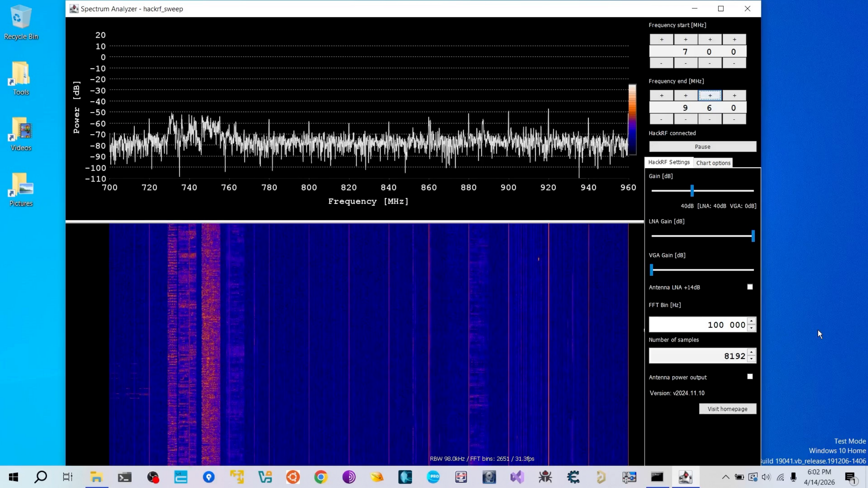
Task: Enable the Antenna power output checkbox
Action: pos(750,377)
